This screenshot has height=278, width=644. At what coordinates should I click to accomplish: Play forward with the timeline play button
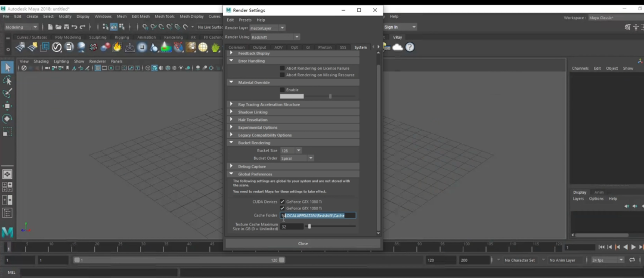tap(633, 247)
